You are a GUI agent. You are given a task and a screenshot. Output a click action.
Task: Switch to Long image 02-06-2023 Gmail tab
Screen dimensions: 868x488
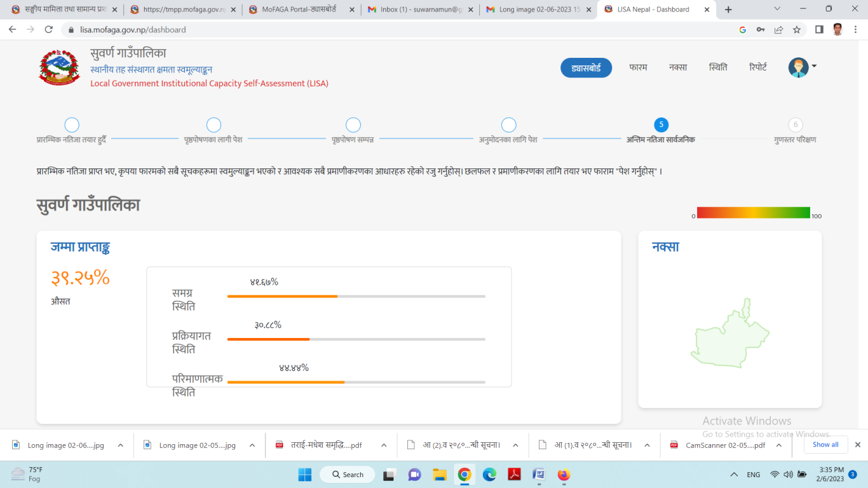538,10
